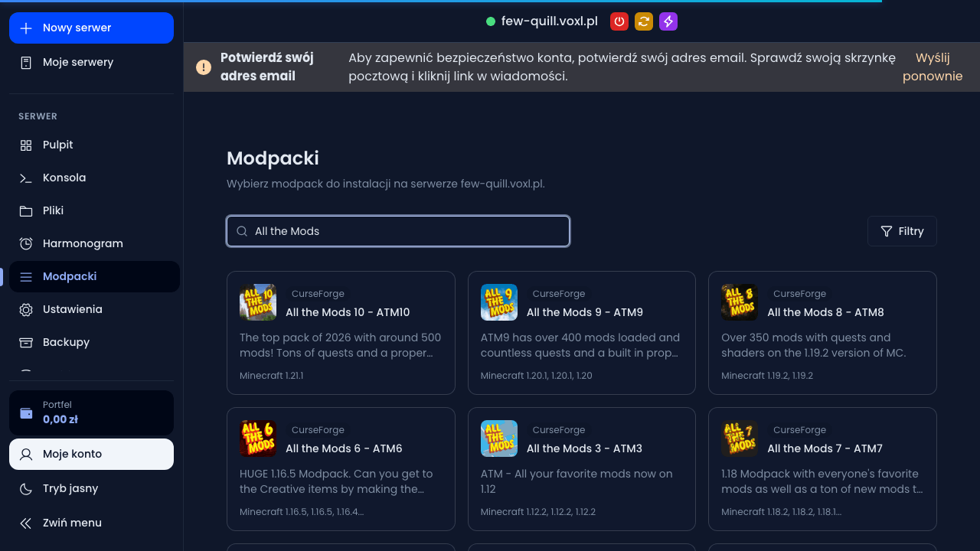This screenshot has width=980, height=551.
Task: Open the All the Mods 9 - ATM9 title
Action: click(585, 312)
